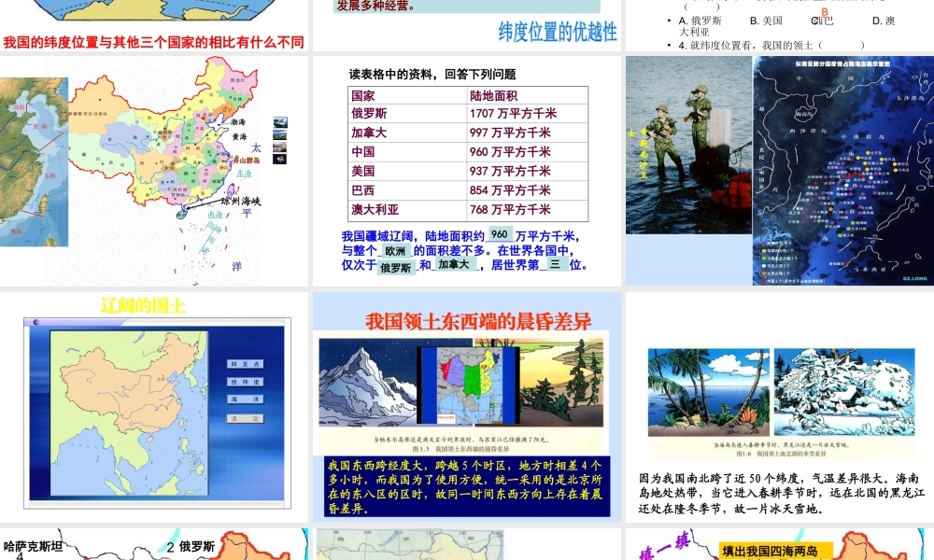This screenshot has width=934, height=560.
Task: Select the 纬度位置的优越性 heading
Action: point(558,32)
